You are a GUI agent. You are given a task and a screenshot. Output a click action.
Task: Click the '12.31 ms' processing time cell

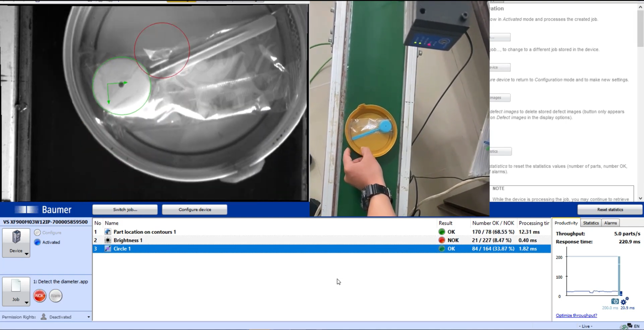point(529,232)
